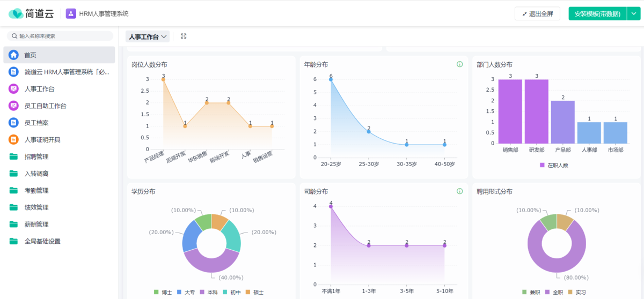Click the fullscreen expand icon beside 人事工作台
Screen dimensions: 644x299
(184, 36)
